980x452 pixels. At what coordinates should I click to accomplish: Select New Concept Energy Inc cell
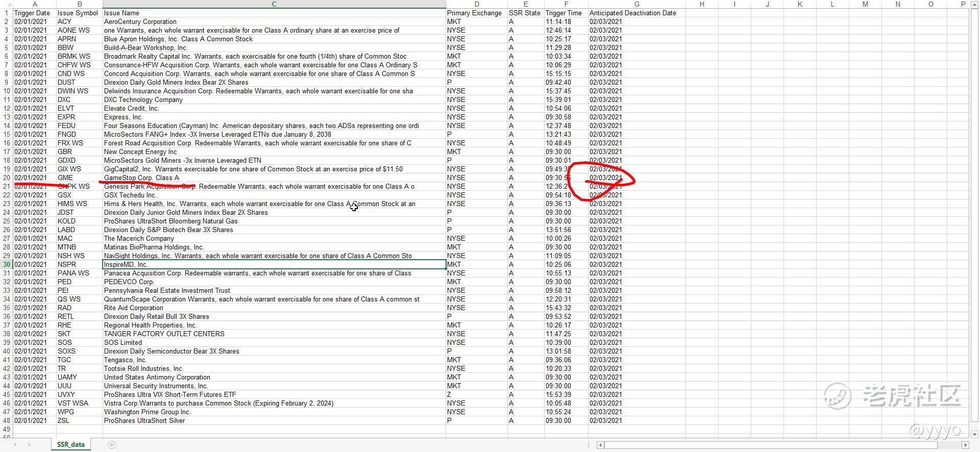(x=274, y=152)
